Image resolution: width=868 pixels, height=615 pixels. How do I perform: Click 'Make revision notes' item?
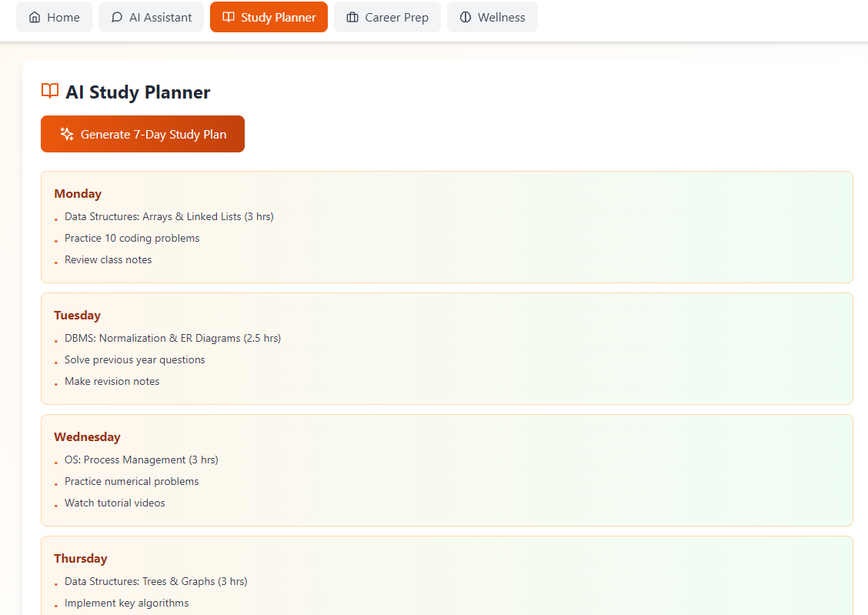point(112,382)
